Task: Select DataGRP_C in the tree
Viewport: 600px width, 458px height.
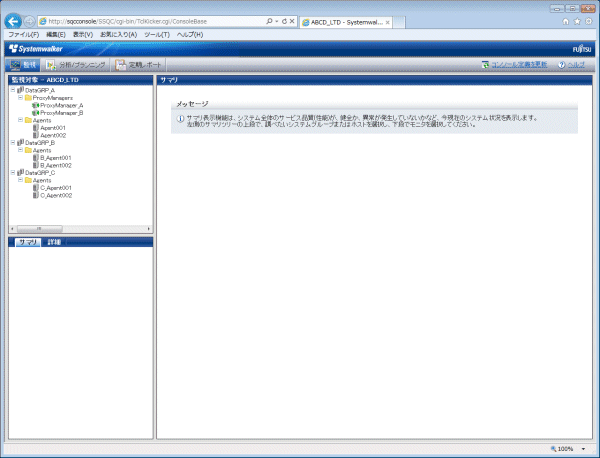Action: coord(40,173)
